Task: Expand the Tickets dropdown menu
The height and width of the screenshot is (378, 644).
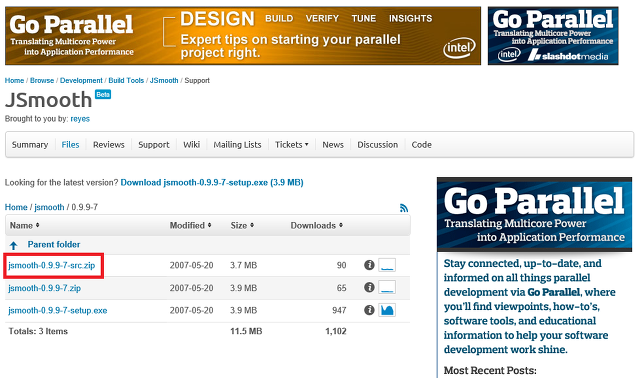Action: [x=292, y=145]
